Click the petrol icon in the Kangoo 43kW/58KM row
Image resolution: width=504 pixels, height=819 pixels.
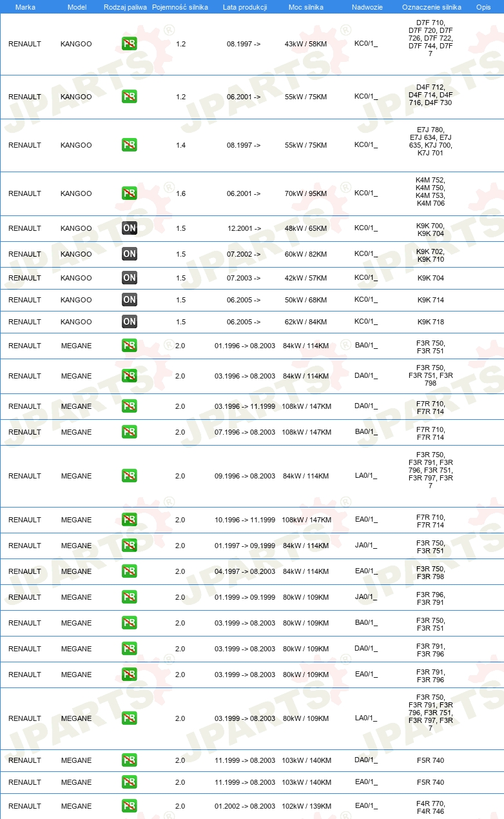(130, 44)
